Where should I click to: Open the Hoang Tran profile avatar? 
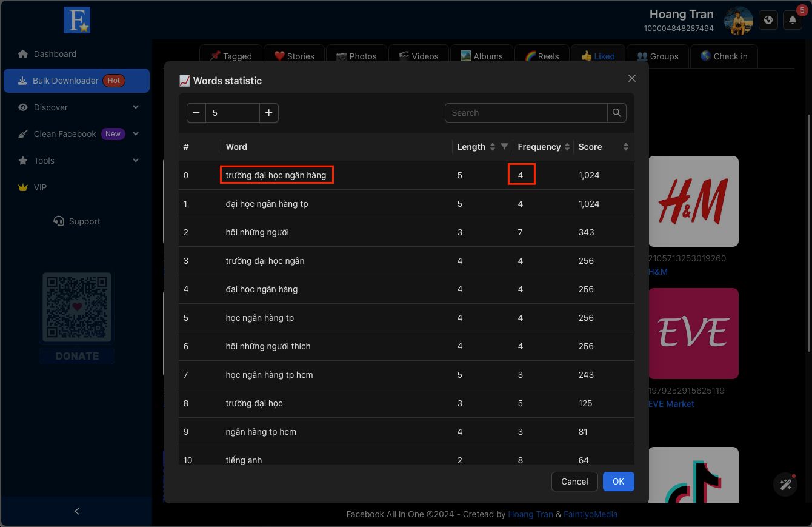[739, 21]
